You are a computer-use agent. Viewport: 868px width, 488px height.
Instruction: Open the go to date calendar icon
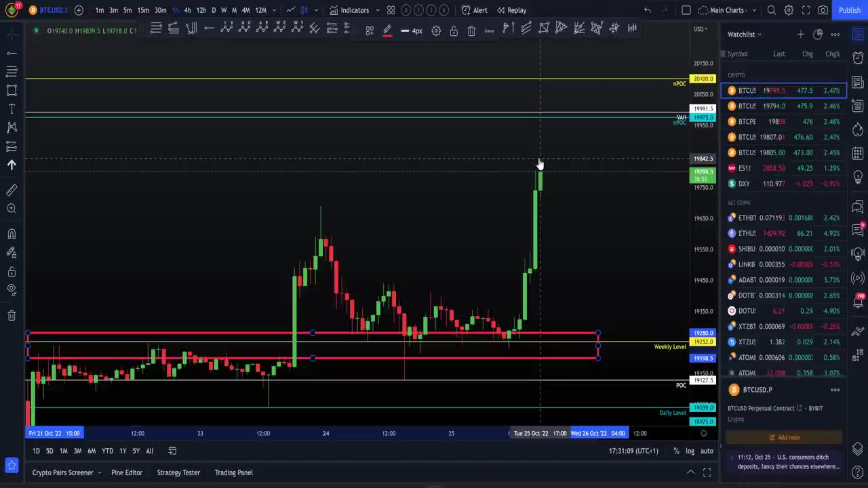pos(172,451)
